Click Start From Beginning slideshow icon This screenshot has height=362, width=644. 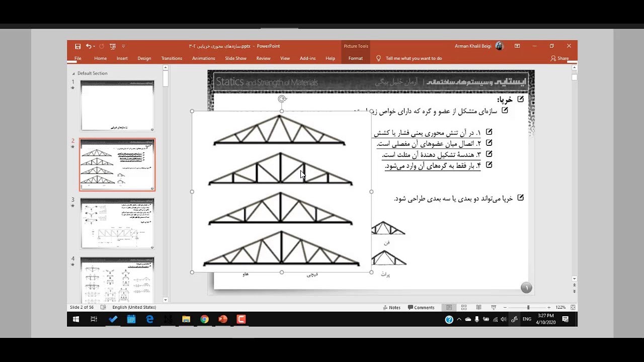pos(113,46)
